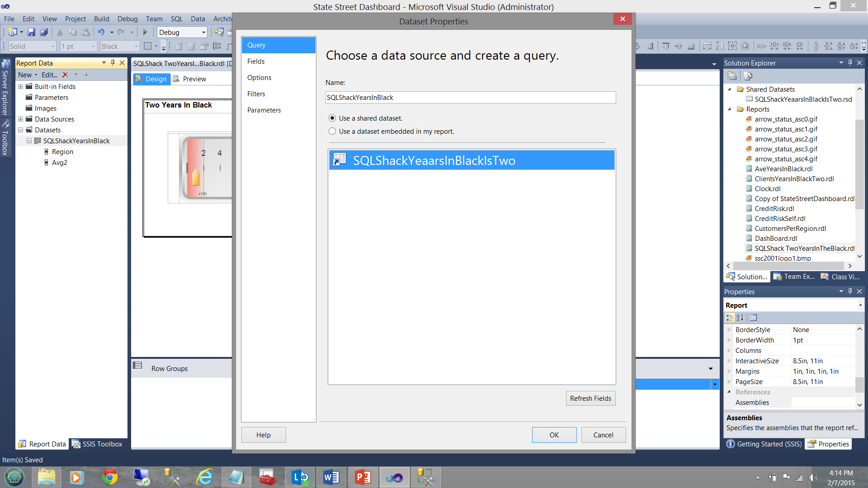Pin the Report Data panel
Image resolution: width=868 pixels, height=488 pixels.
point(113,63)
